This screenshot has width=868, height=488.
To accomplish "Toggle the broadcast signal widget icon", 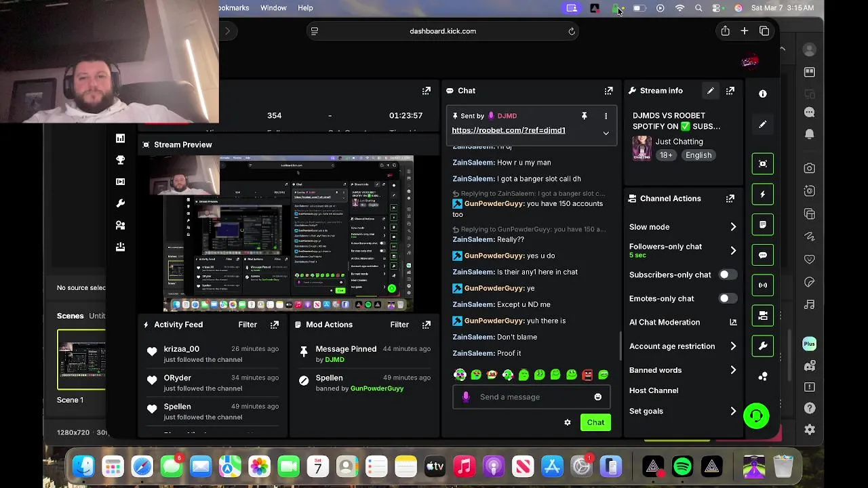I will tap(763, 285).
